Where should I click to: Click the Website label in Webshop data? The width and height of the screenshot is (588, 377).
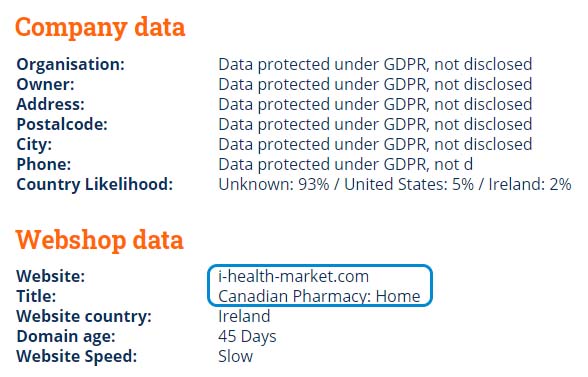[x=51, y=276]
